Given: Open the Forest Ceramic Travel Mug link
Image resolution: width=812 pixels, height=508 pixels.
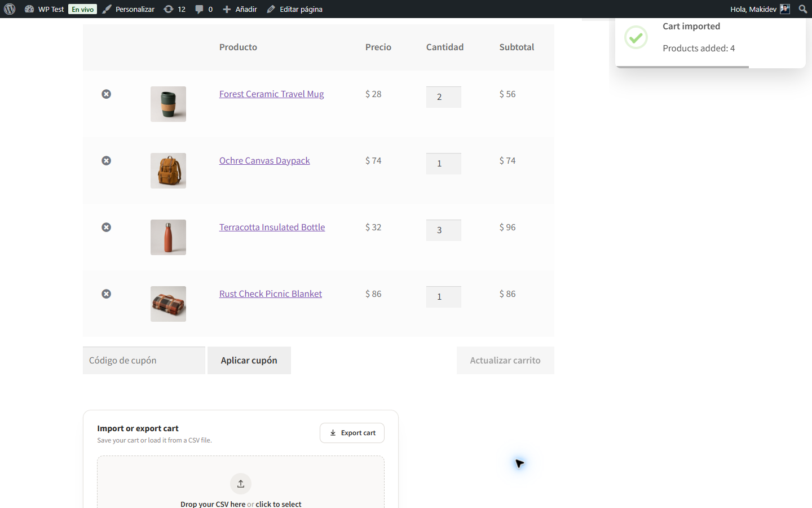Looking at the screenshot, I should [x=272, y=94].
